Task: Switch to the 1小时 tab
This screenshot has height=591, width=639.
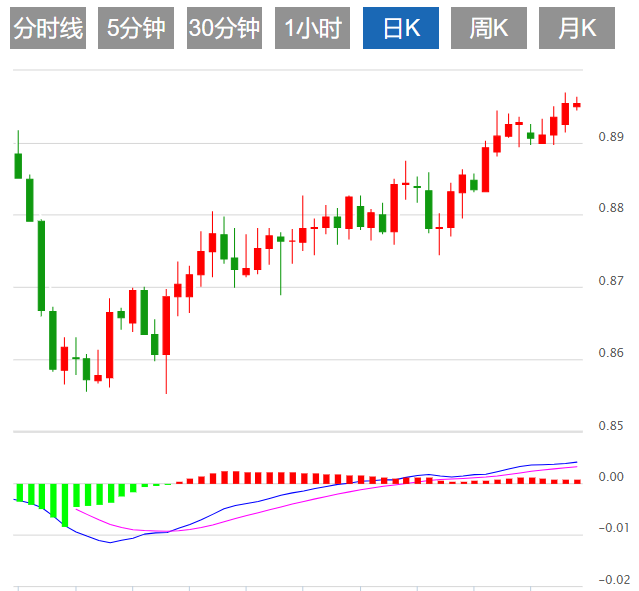Action: click(x=312, y=29)
